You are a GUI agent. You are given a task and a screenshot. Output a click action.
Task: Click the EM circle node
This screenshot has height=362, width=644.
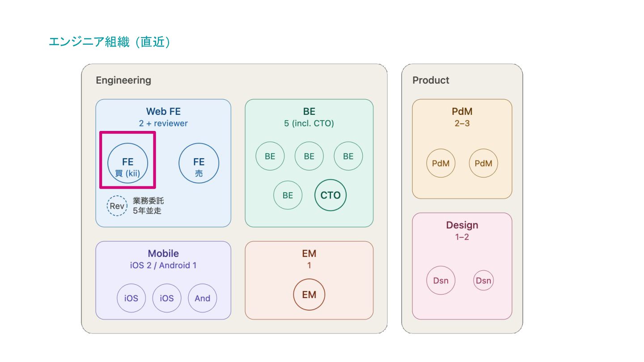(x=309, y=295)
